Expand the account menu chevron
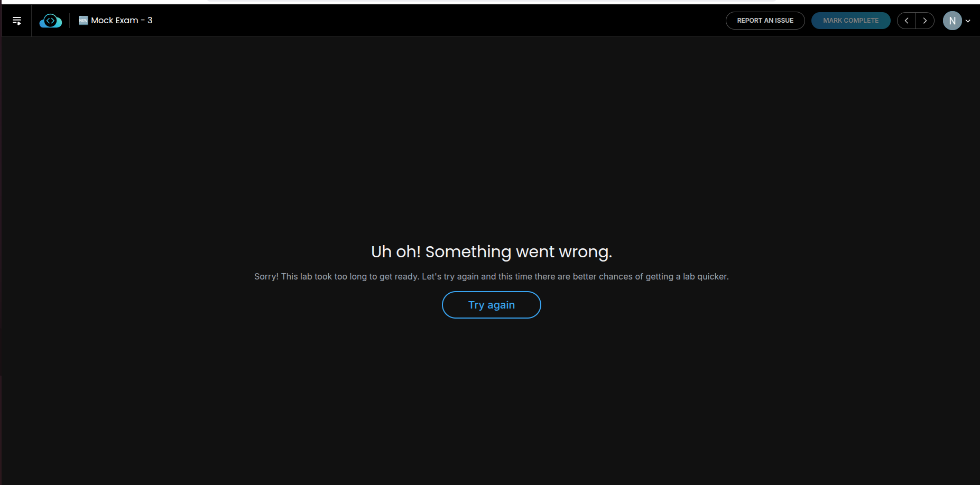980x485 pixels. (x=968, y=21)
